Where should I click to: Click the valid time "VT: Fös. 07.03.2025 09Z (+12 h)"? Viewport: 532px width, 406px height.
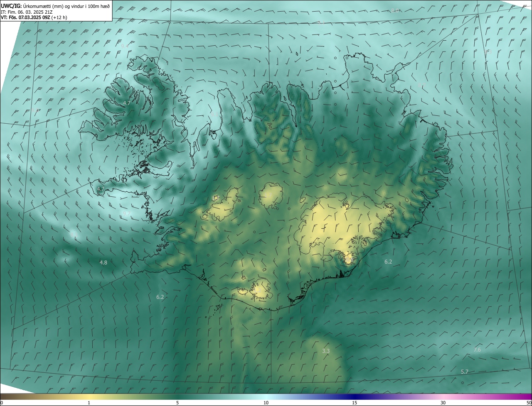coord(34,17)
